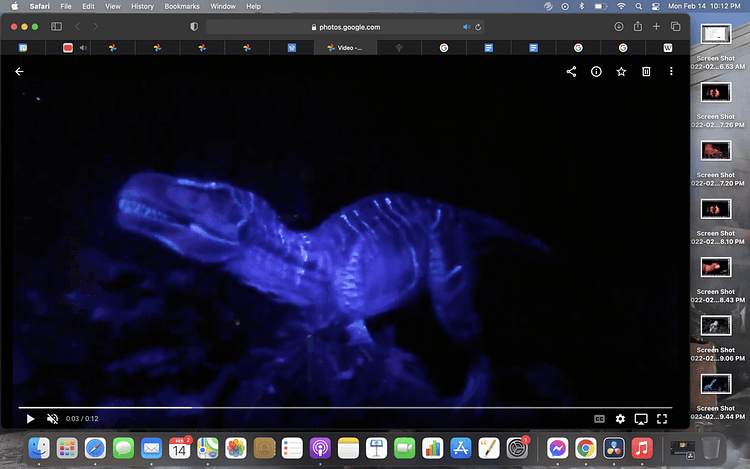Open Control Center in the menu bar
The height and width of the screenshot is (469, 750).
click(656, 6)
